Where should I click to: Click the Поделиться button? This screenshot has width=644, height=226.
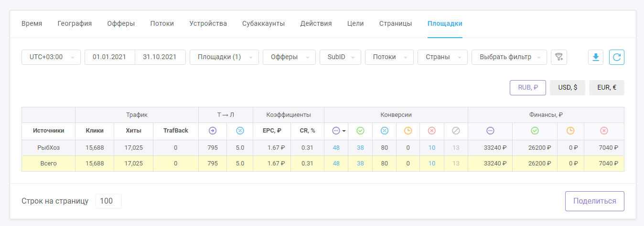594,201
